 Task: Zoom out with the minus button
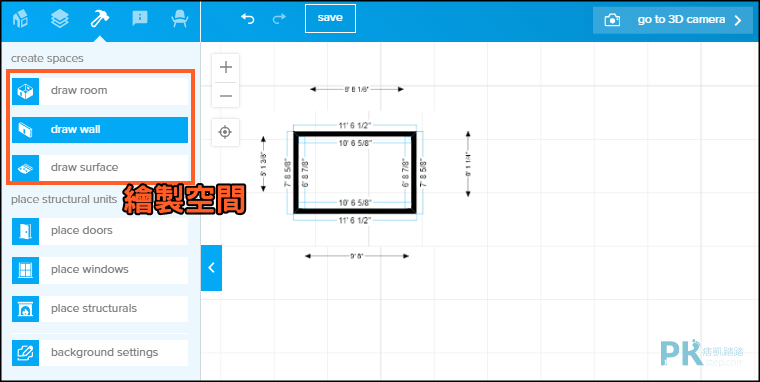click(225, 95)
